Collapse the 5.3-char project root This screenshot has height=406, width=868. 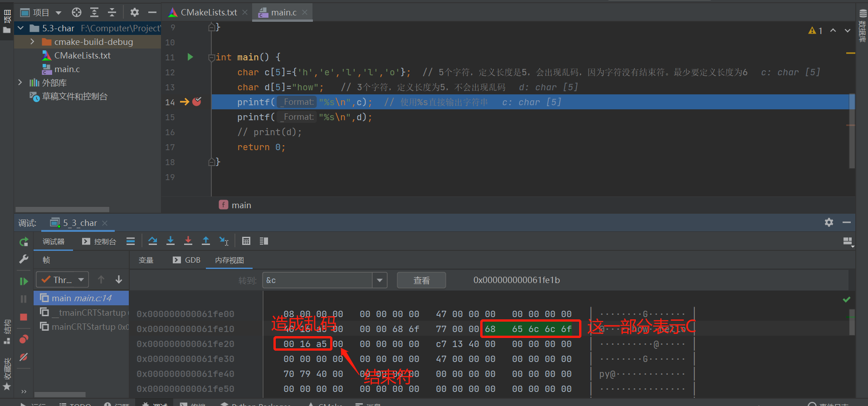click(x=20, y=28)
